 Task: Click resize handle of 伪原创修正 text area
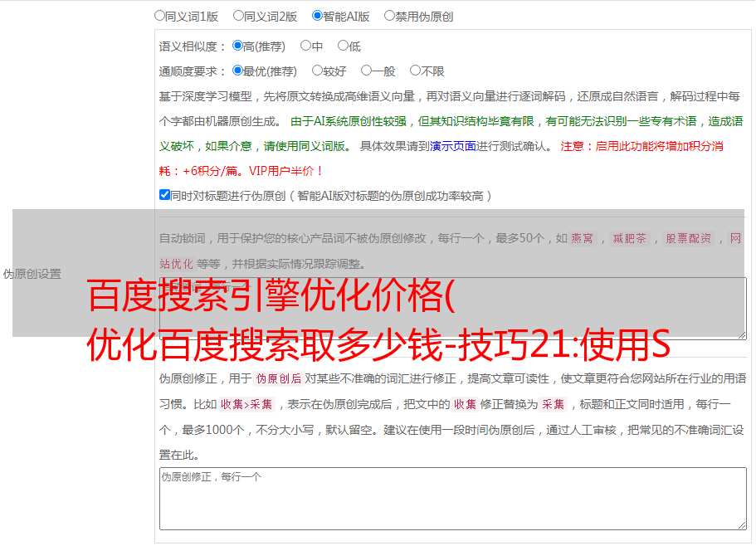click(x=741, y=524)
